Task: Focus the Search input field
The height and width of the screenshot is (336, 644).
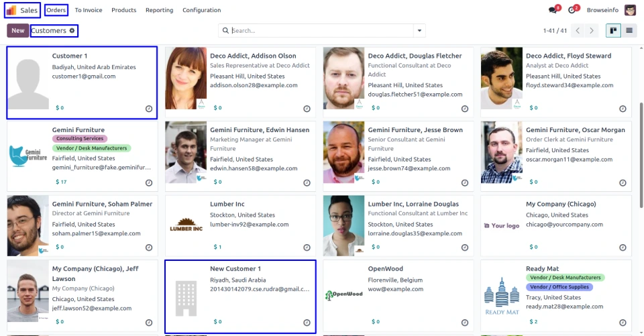Action: [322, 31]
